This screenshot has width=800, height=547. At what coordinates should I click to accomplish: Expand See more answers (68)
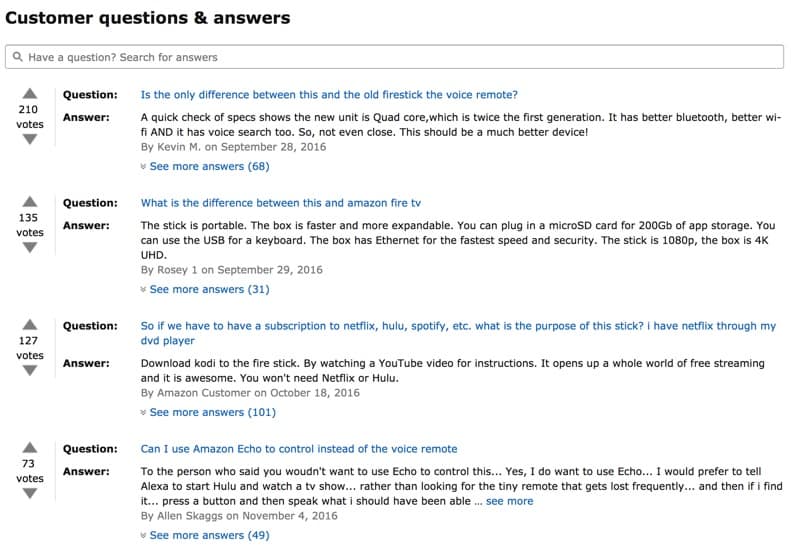[x=208, y=166]
